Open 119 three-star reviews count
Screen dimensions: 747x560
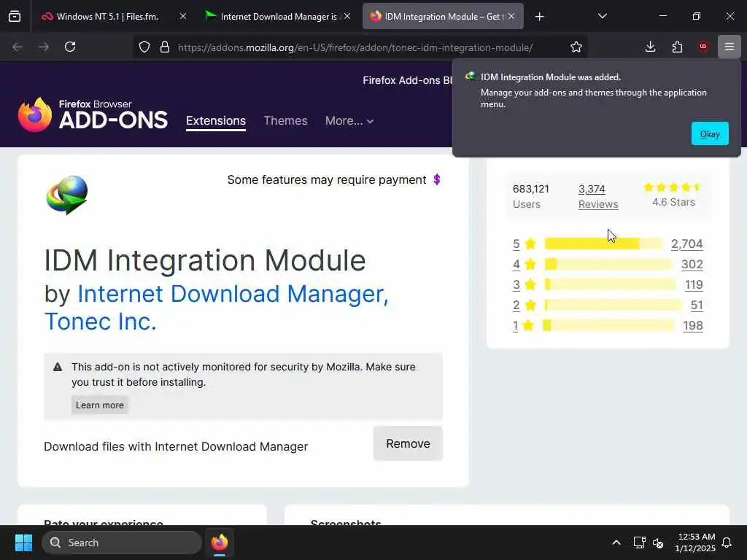click(694, 285)
